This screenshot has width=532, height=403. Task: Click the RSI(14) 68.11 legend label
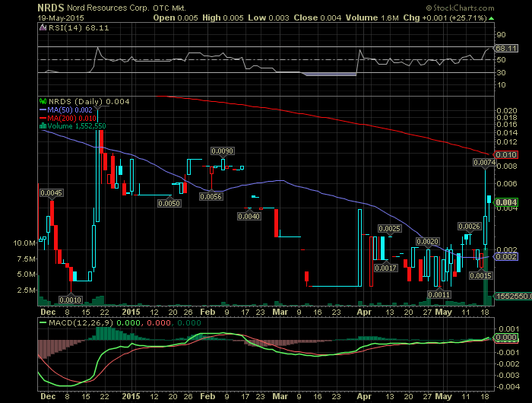[x=79, y=28]
